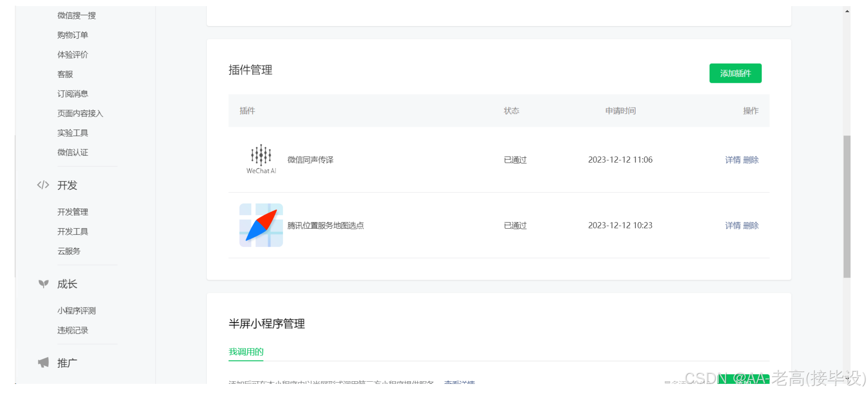Select 客服 in the sidebar
This screenshot has height=393, width=868.
pos(65,75)
